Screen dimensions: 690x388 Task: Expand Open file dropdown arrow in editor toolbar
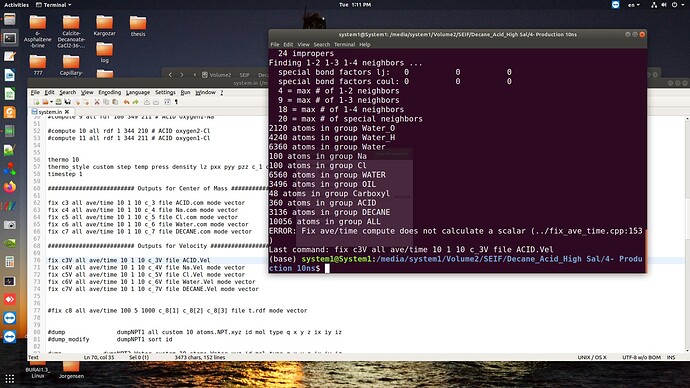[51, 102]
